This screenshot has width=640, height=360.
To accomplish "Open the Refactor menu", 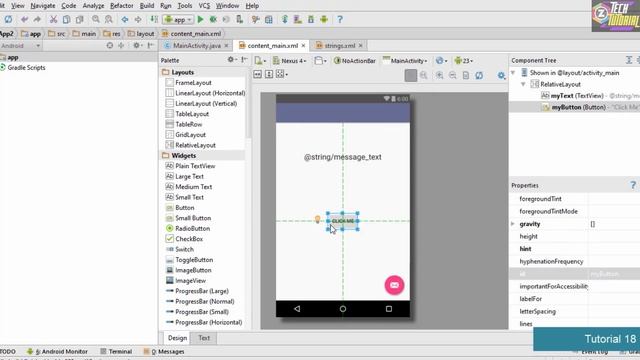I will [122, 6].
